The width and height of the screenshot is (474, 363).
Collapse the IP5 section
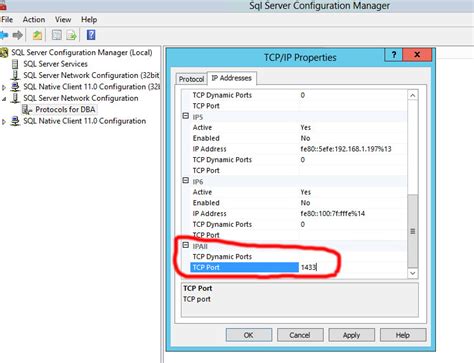point(186,116)
